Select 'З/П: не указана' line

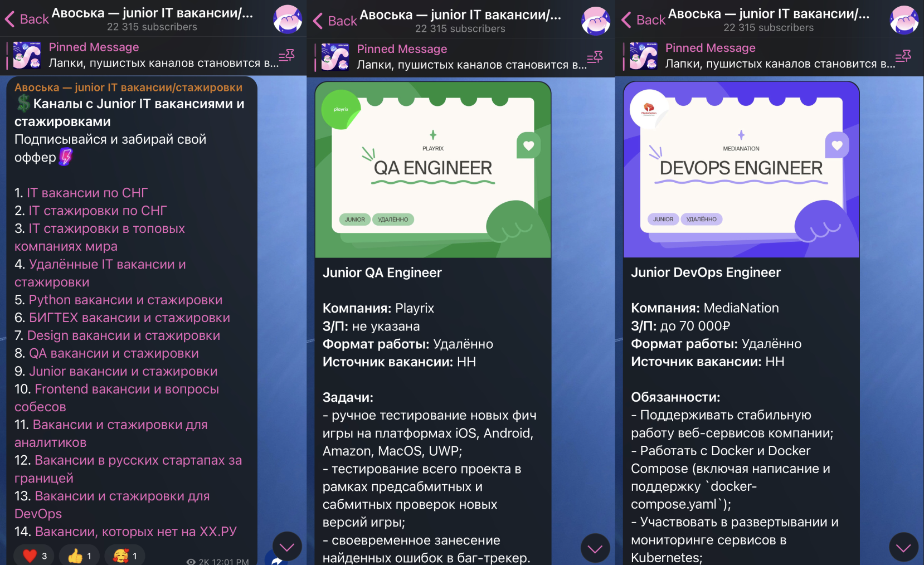371,326
